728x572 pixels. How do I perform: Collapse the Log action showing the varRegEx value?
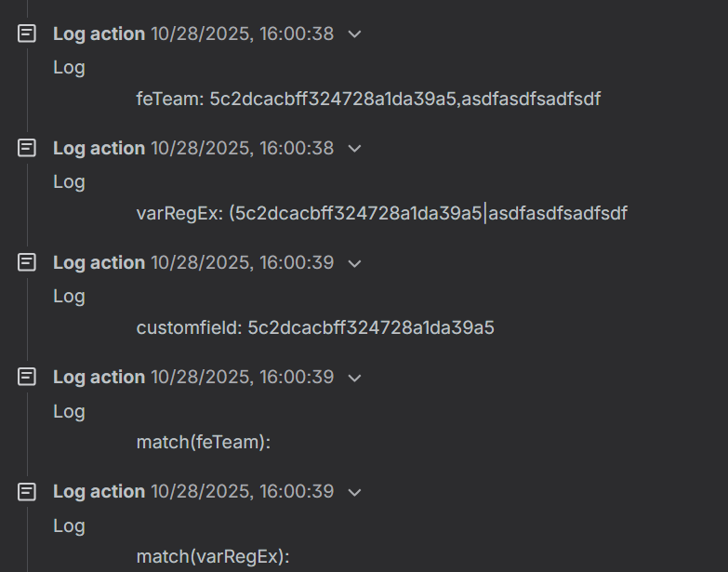(x=353, y=149)
